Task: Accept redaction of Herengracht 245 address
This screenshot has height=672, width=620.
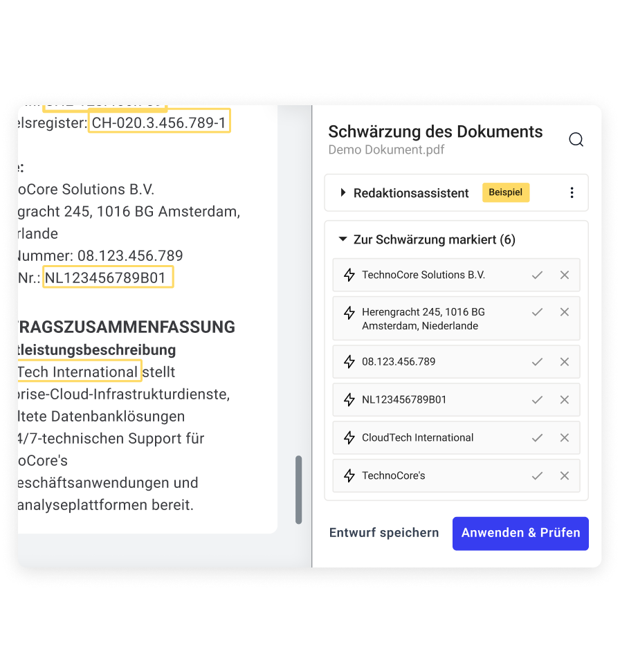Action: 537,312
